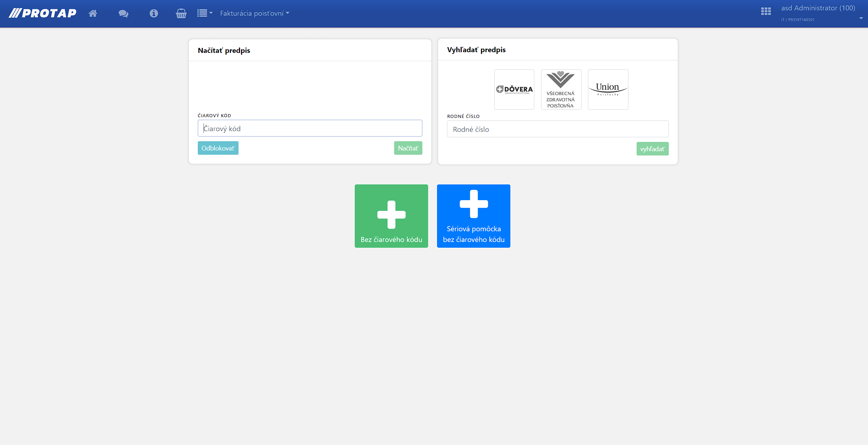Choose the Union insurance logo
The width and height of the screenshot is (868, 445).
608,89
